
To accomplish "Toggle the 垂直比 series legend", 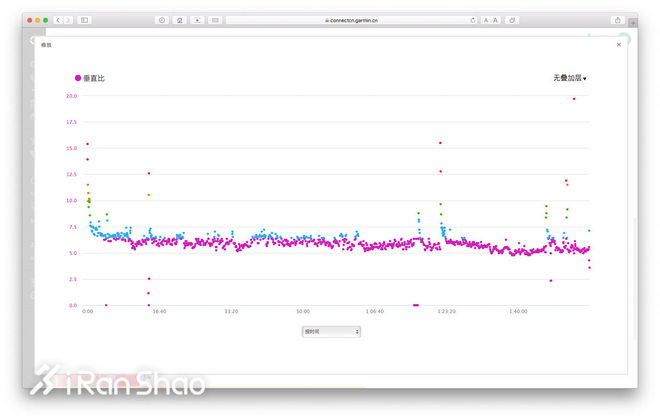I will 93,77.
